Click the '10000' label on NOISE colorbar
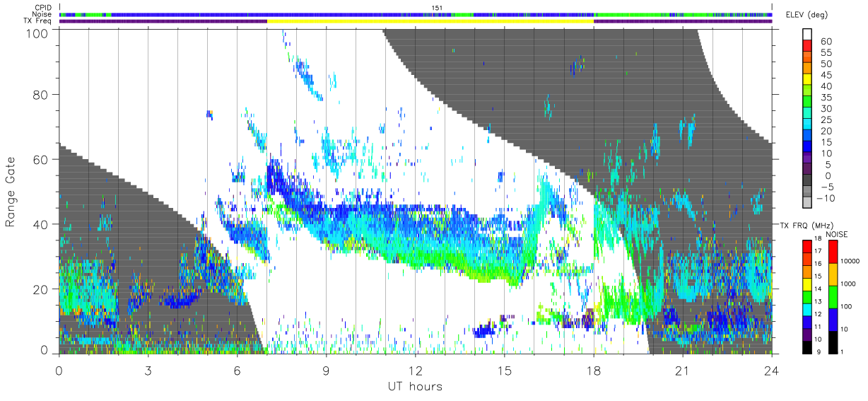 click(849, 262)
